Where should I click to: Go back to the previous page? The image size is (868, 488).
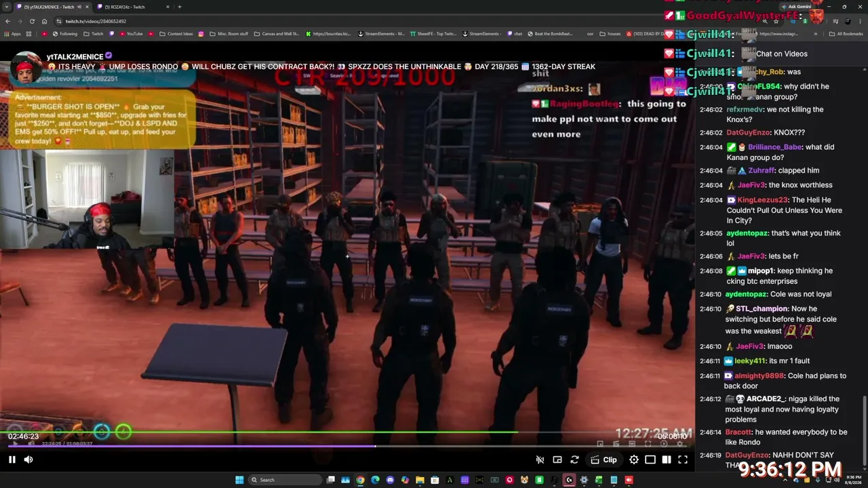tap(7, 21)
